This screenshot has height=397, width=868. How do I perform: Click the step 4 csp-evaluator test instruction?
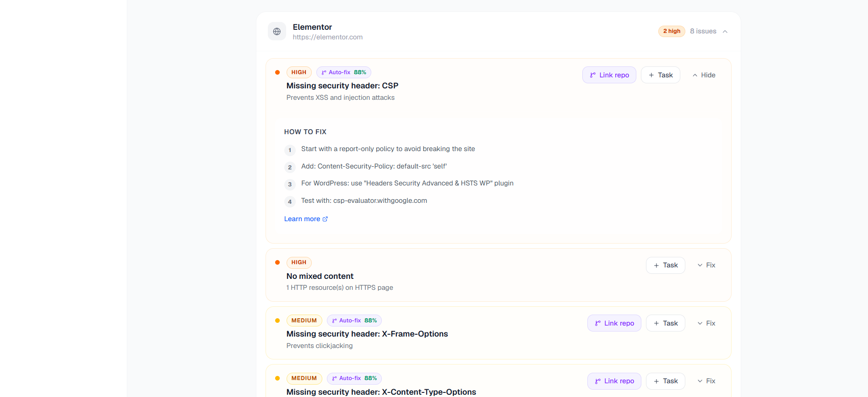coord(364,201)
